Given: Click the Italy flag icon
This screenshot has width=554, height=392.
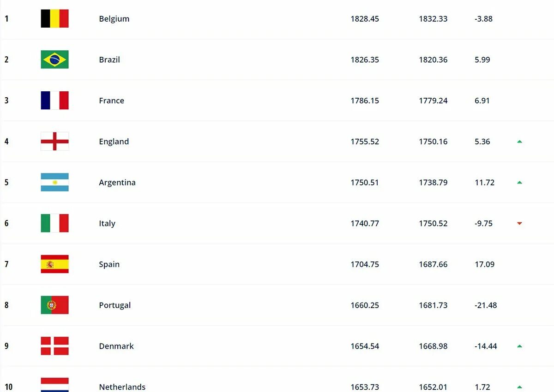Looking at the screenshot, I should (x=54, y=223).
